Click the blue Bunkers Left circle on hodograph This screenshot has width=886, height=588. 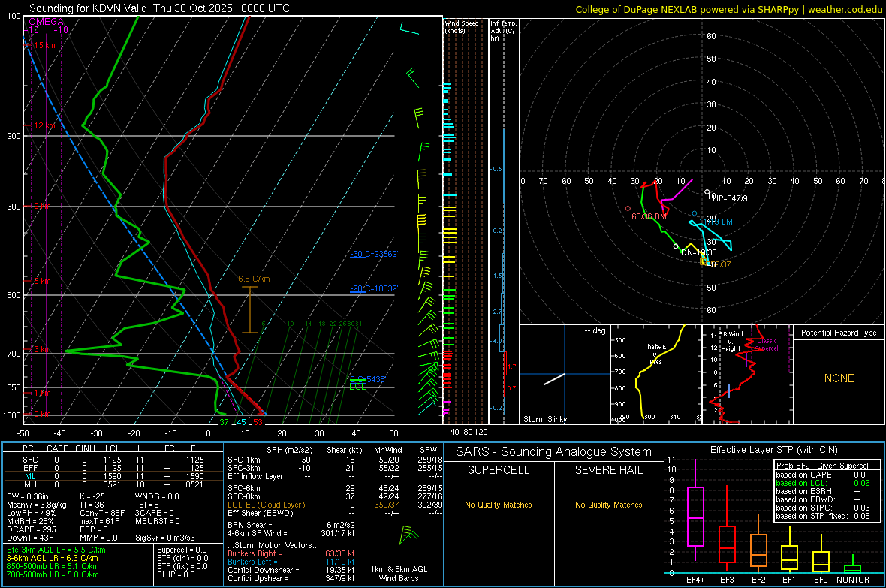point(695,214)
